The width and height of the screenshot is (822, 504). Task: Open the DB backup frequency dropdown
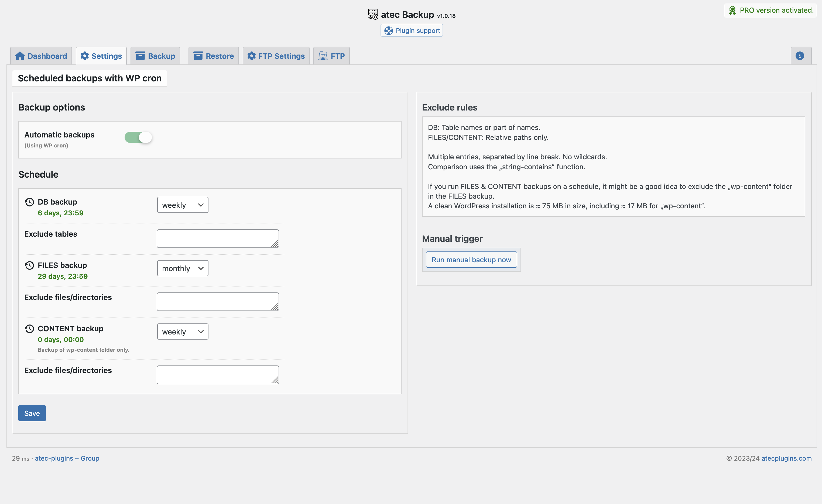click(183, 205)
